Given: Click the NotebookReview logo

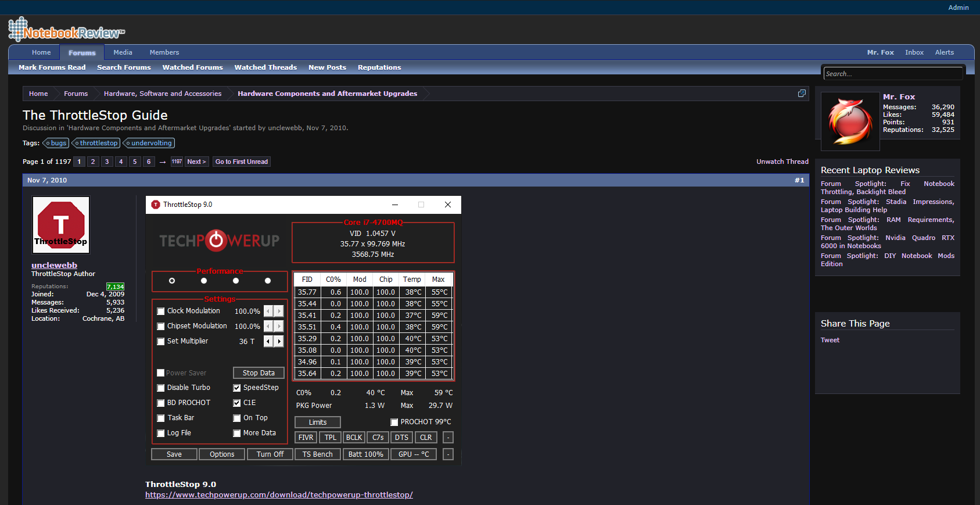Looking at the screenshot, I should click(x=66, y=30).
